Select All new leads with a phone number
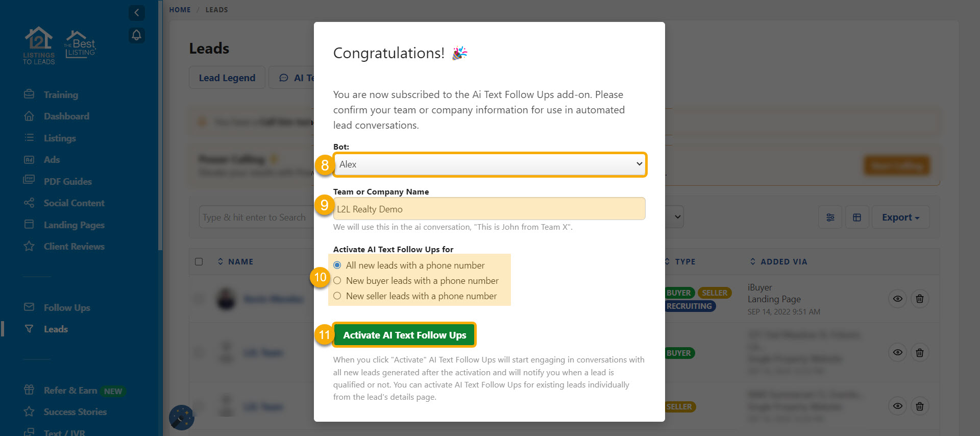This screenshot has height=436, width=980. click(x=337, y=265)
